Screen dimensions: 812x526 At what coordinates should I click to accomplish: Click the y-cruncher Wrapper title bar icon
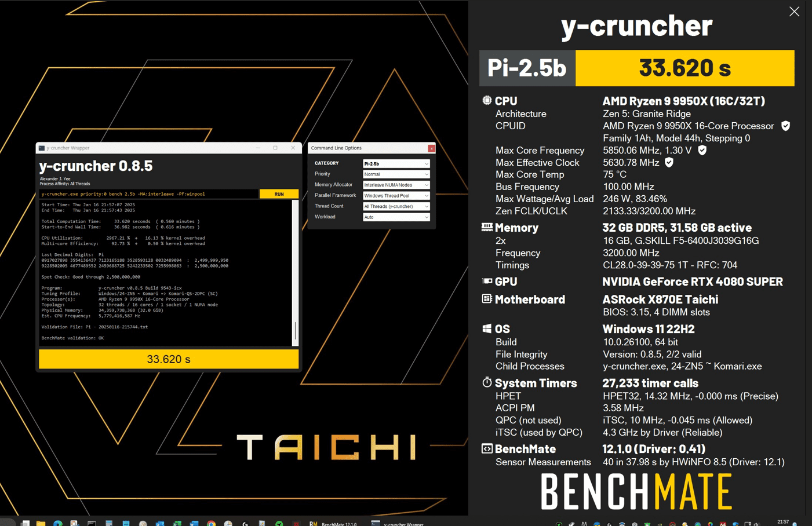pos(42,148)
